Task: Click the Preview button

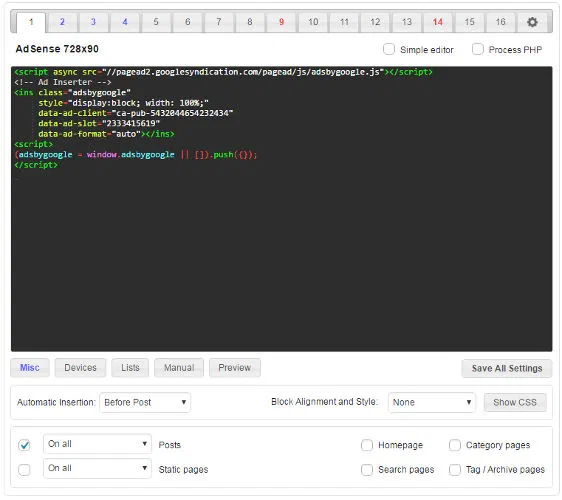Action: point(235,368)
